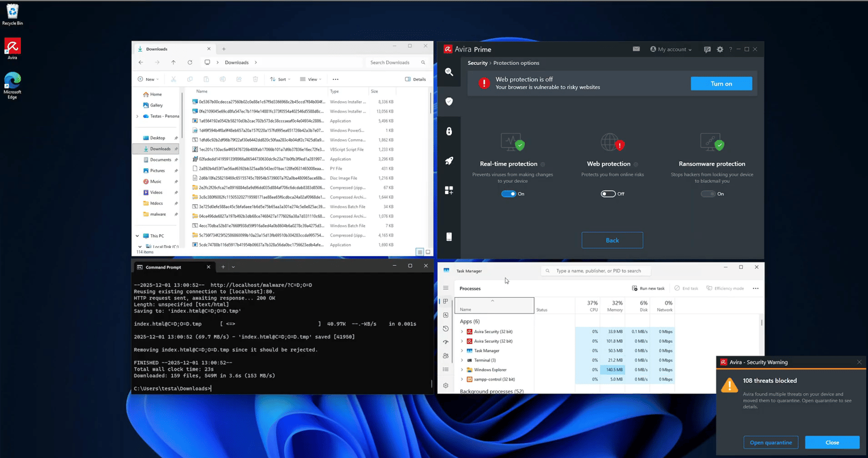Open Microsoft Edge desktop icon

click(12, 86)
